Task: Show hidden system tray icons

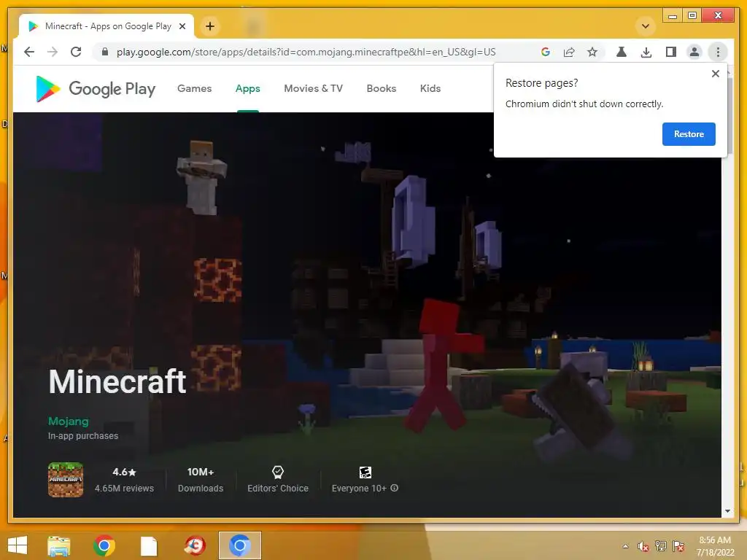Action: pyautogui.click(x=625, y=546)
